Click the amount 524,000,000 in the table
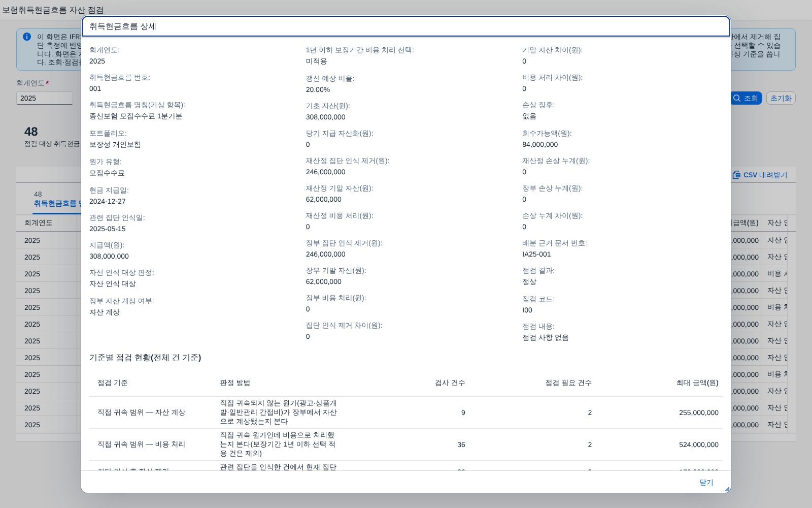The height and width of the screenshot is (508, 812). (699, 444)
